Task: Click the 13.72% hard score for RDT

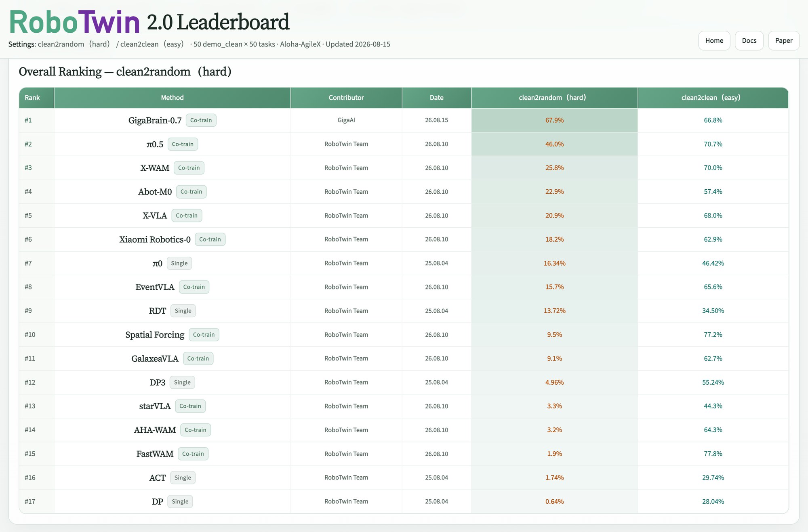Action: coord(554,311)
